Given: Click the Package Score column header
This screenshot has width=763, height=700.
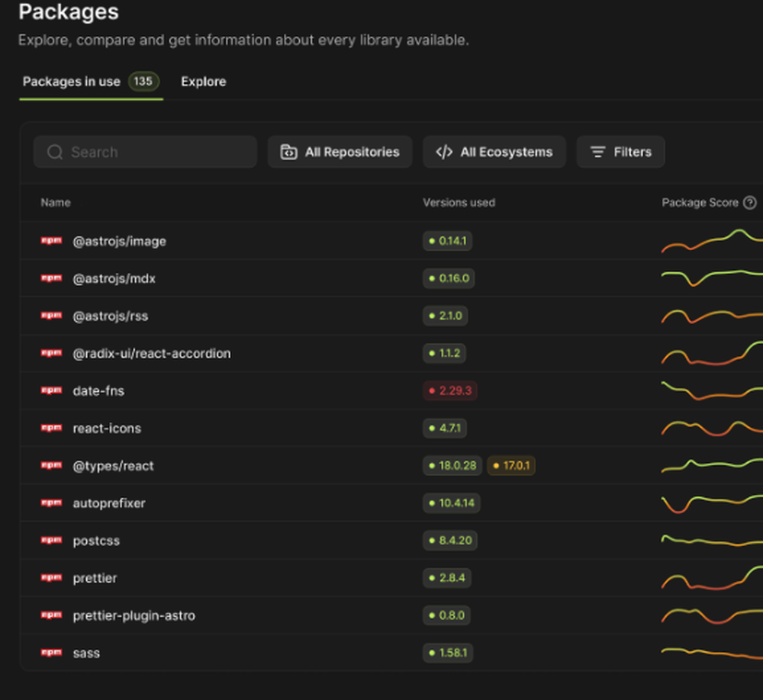Looking at the screenshot, I should [700, 203].
